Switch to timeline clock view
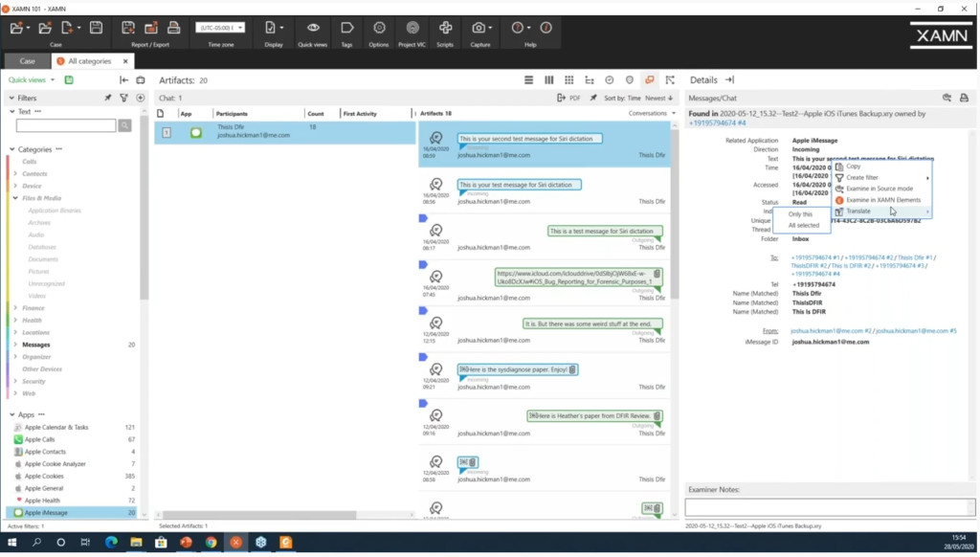Image resolution: width=980 pixels, height=557 pixels. pyautogui.click(x=610, y=80)
